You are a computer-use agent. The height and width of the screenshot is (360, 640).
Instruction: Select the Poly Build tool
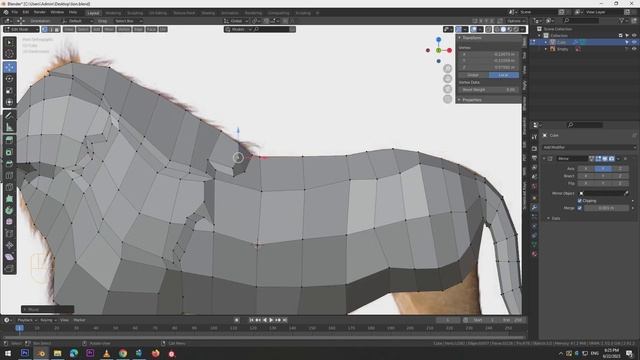(9, 199)
